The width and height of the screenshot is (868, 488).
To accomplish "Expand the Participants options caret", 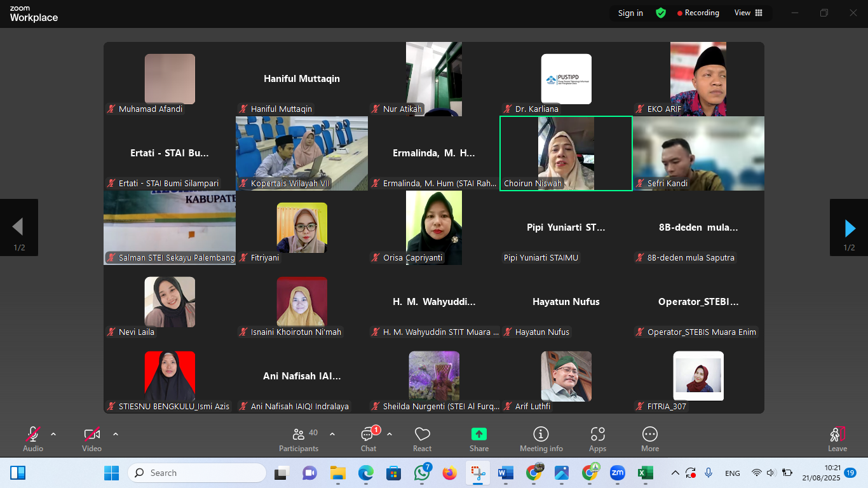I will point(332,435).
